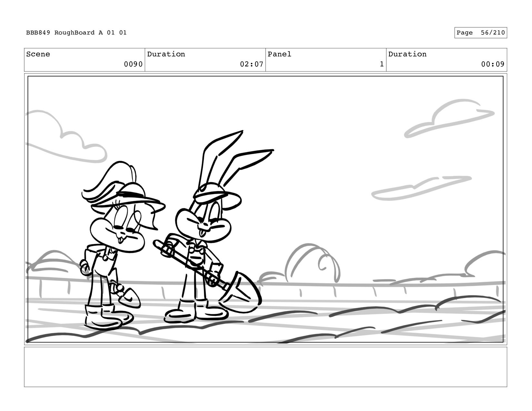Click the scene duration value '02:07'
Screen dimensions: 532x411
pyautogui.click(x=251, y=64)
